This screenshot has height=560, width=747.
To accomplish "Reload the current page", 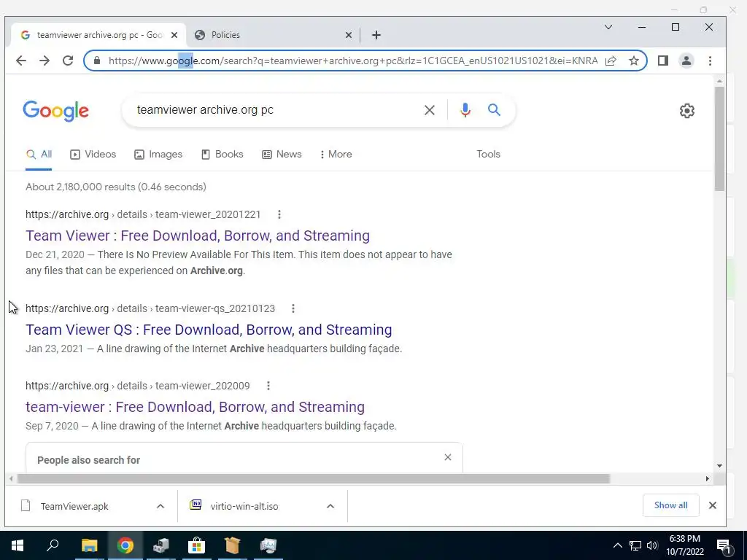I will click(68, 61).
